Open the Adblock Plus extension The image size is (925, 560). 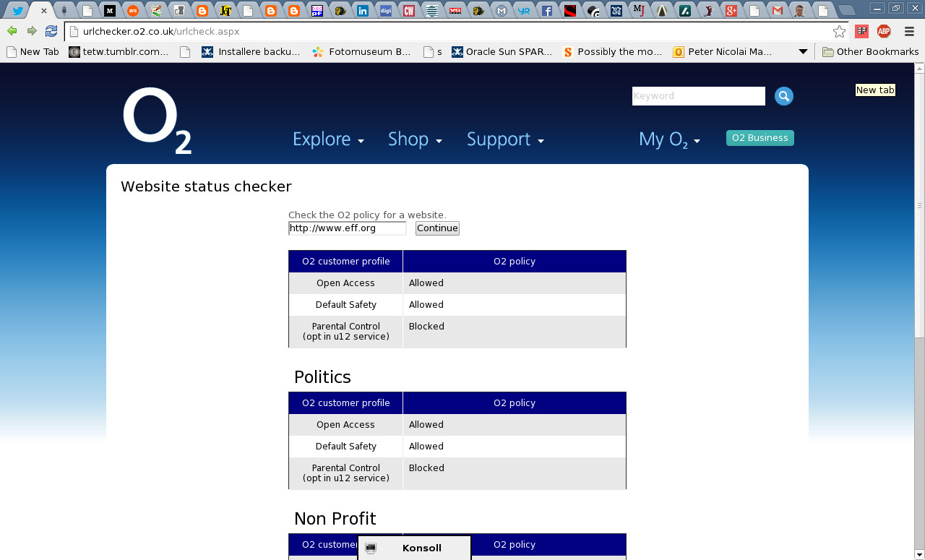(x=883, y=31)
